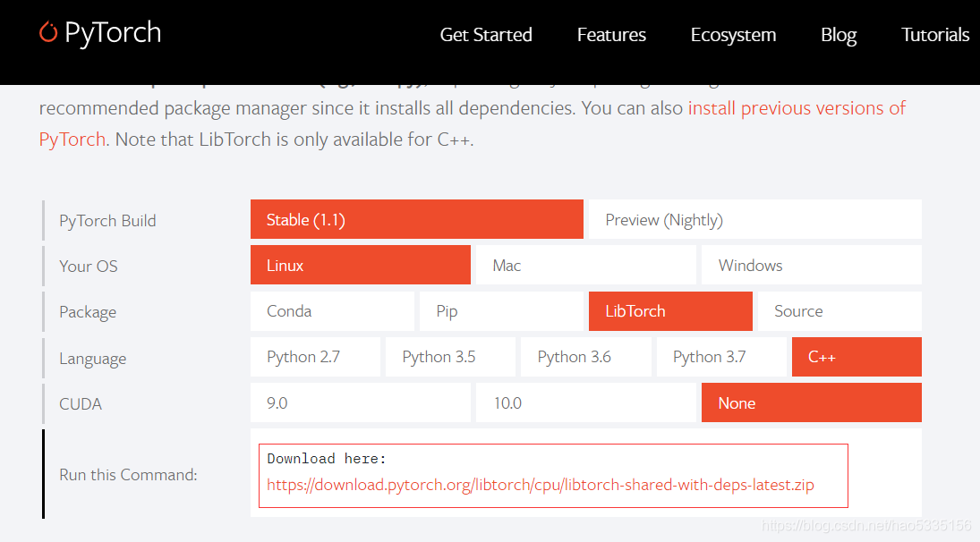The width and height of the screenshot is (980, 542).
Task: Click the 'Your OS' row label
Action: 88,267
